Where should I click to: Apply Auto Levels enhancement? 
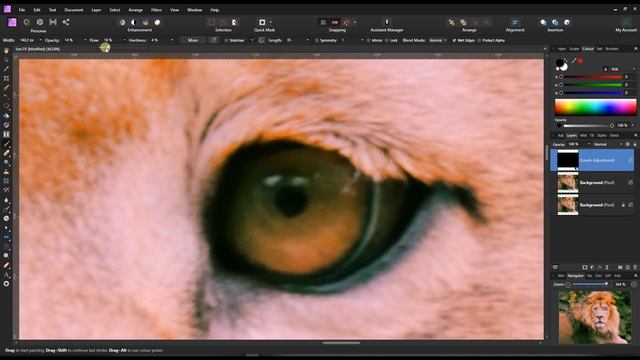pos(122,22)
